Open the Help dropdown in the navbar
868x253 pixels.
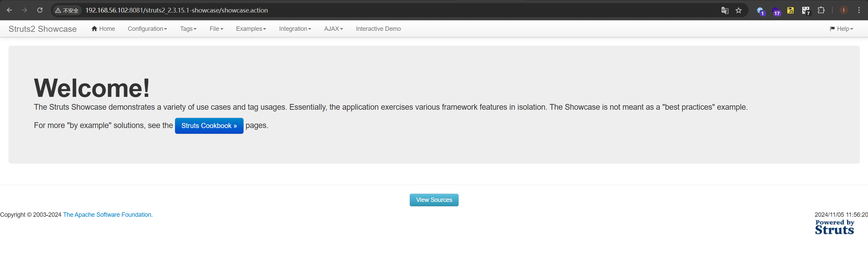(841, 29)
